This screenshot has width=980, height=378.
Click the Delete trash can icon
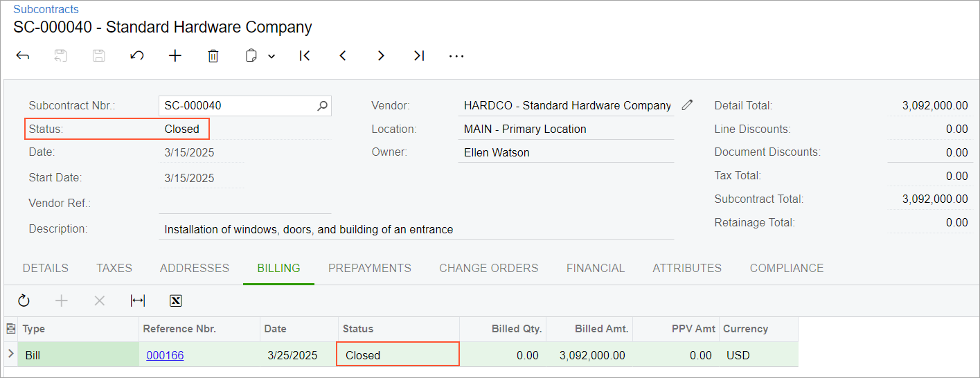213,56
